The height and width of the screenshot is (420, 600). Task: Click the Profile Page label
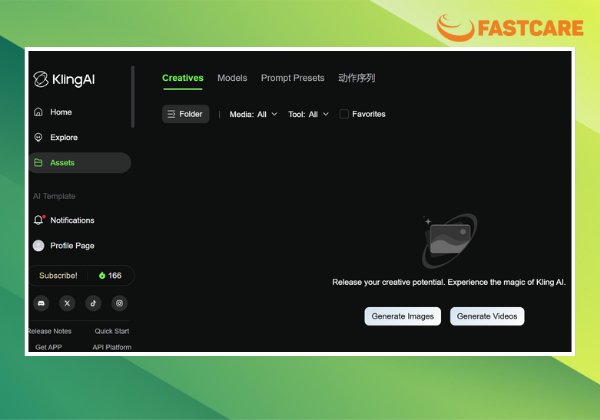(x=72, y=246)
